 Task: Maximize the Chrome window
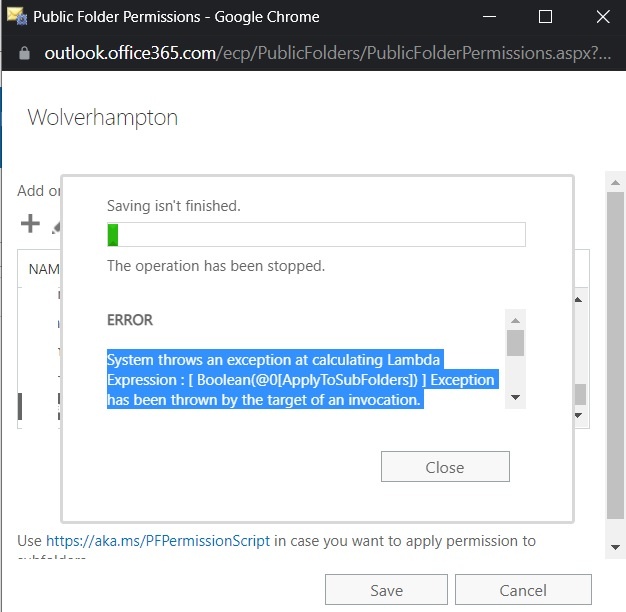point(545,17)
